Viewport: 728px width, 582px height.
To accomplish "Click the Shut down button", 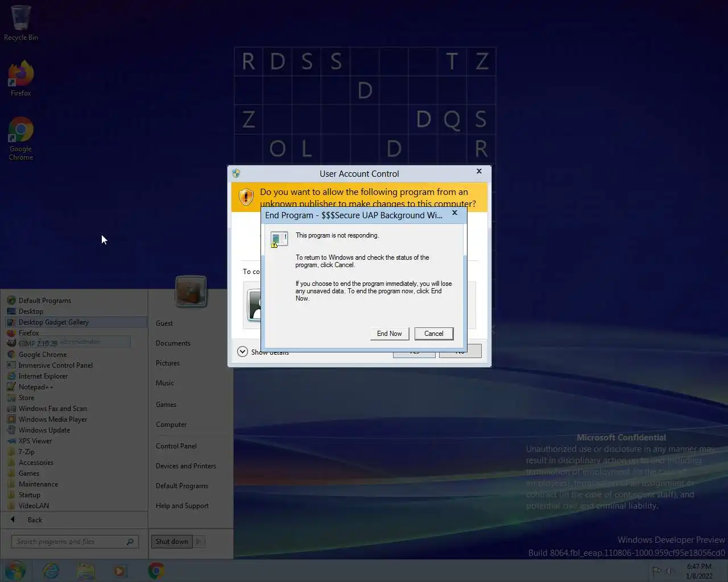I will coord(172,542).
